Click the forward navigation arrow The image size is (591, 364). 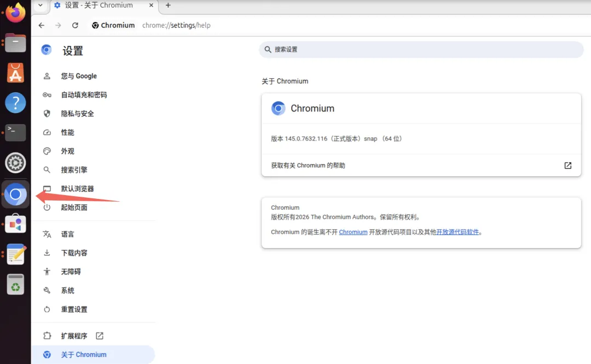[58, 25]
